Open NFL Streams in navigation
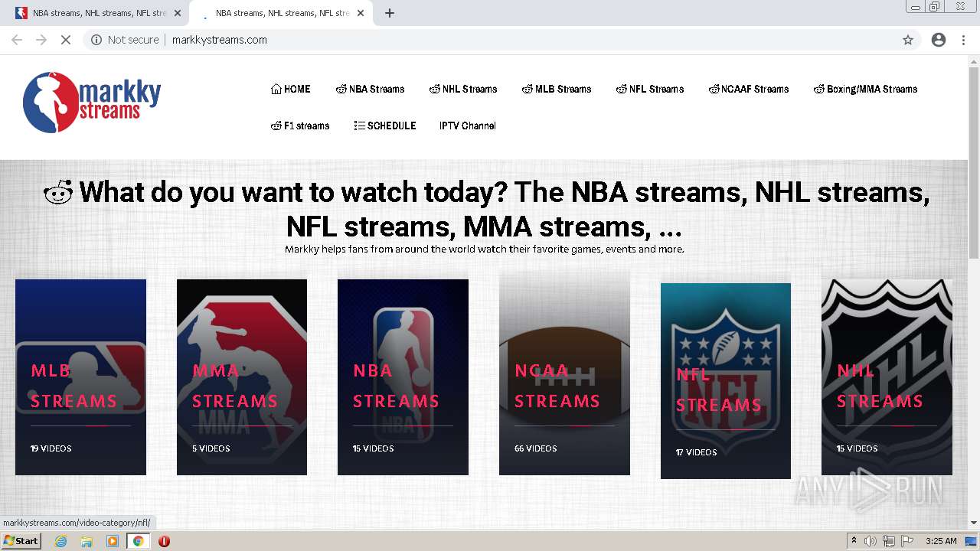The height and width of the screenshot is (551, 980). [x=650, y=89]
